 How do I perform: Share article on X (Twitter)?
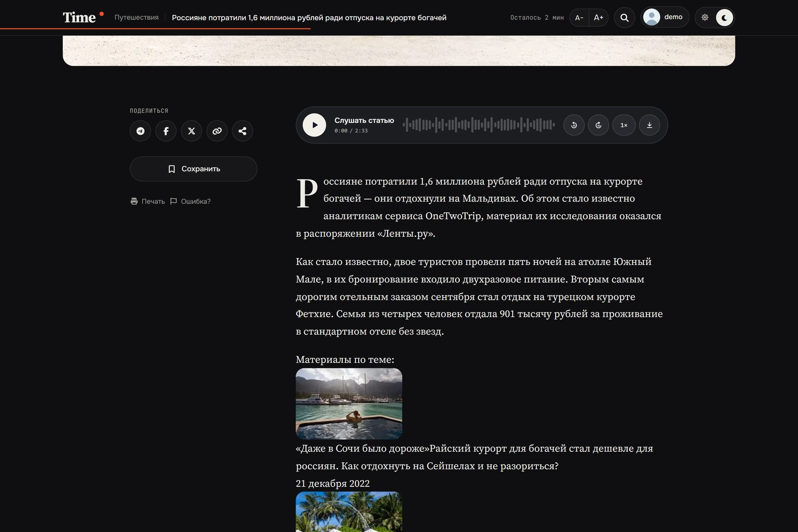(x=192, y=131)
